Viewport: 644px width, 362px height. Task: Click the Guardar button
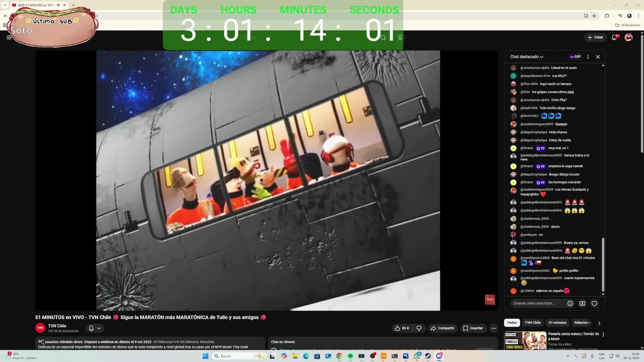coord(473,328)
